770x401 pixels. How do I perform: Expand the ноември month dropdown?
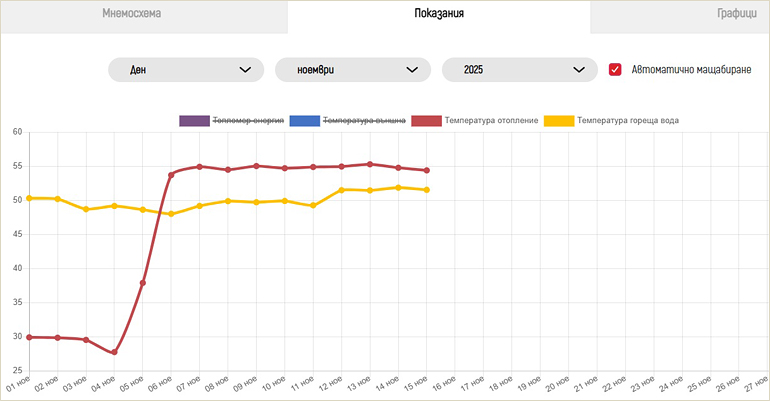353,70
